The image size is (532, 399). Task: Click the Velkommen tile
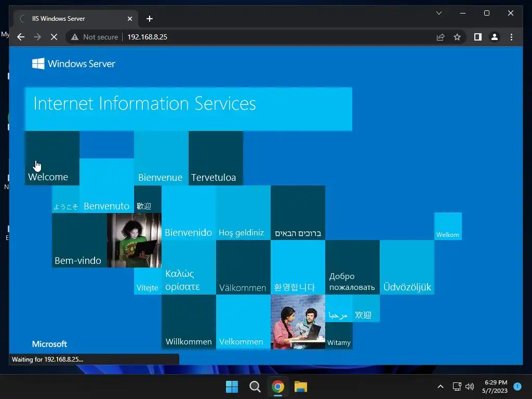click(x=243, y=322)
